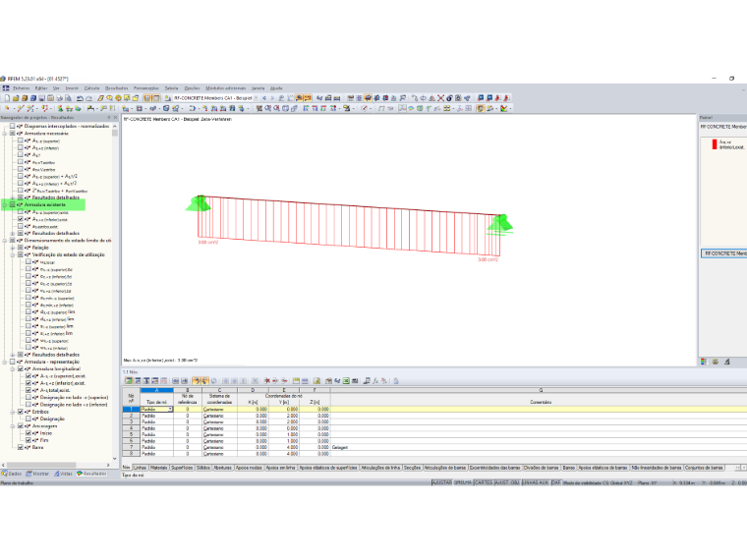
Task: Open the Calcular menu
Action: pos(92,88)
